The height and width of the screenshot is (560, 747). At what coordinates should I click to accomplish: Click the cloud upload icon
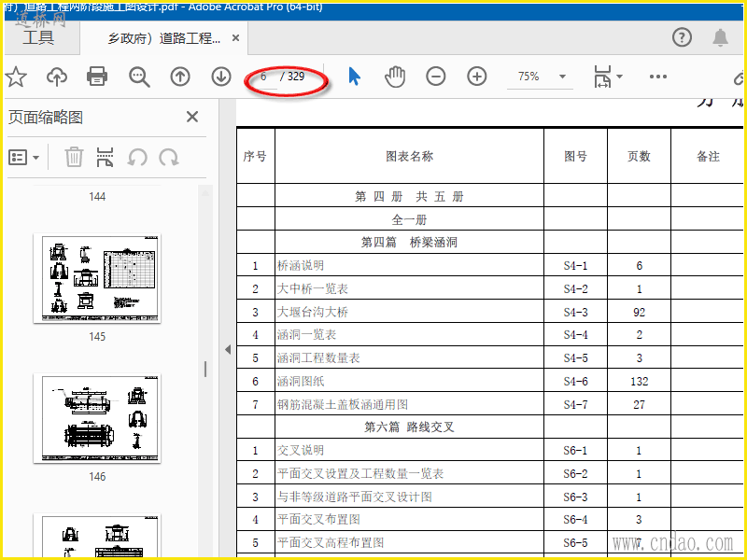pyautogui.click(x=57, y=77)
